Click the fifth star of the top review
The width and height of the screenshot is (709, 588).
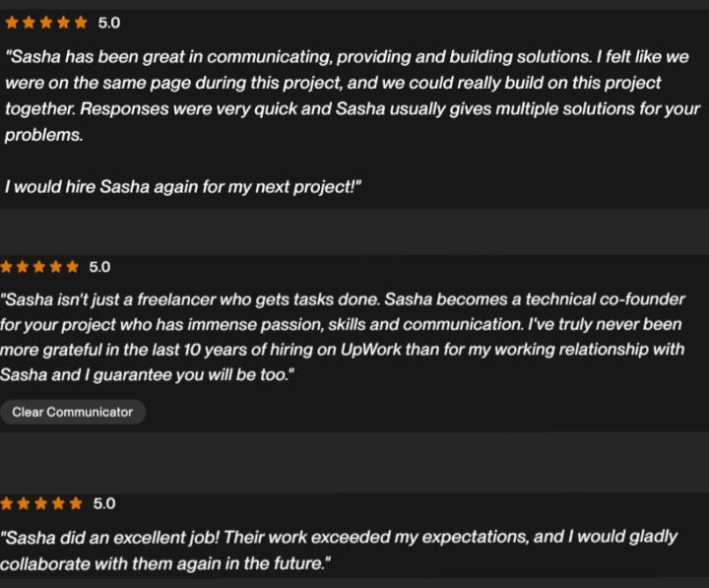80,22
